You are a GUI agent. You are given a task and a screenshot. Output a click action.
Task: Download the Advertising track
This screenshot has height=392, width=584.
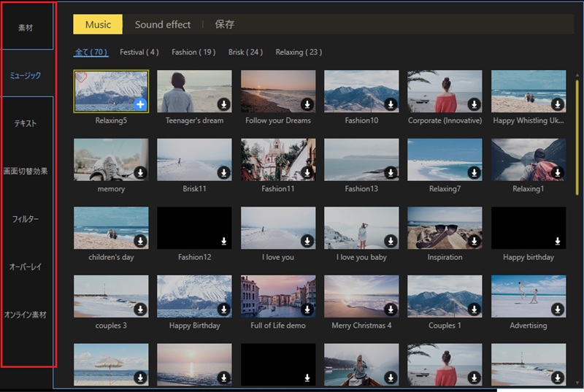click(x=558, y=309)
